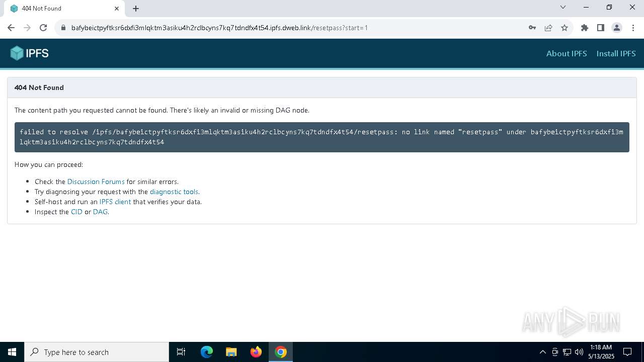This screenshot has width=644, height=362.
Task: Open a new browser tab
Action: (x=136, y=9)
